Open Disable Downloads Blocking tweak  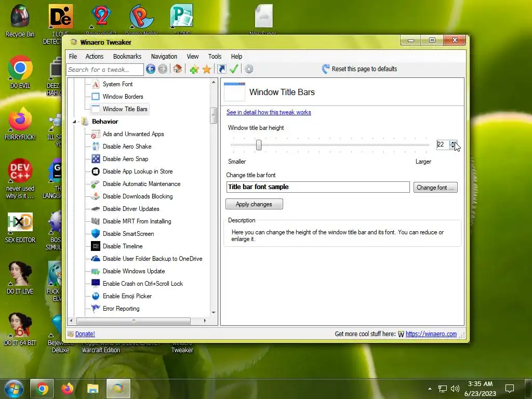[x=138, y=196]
